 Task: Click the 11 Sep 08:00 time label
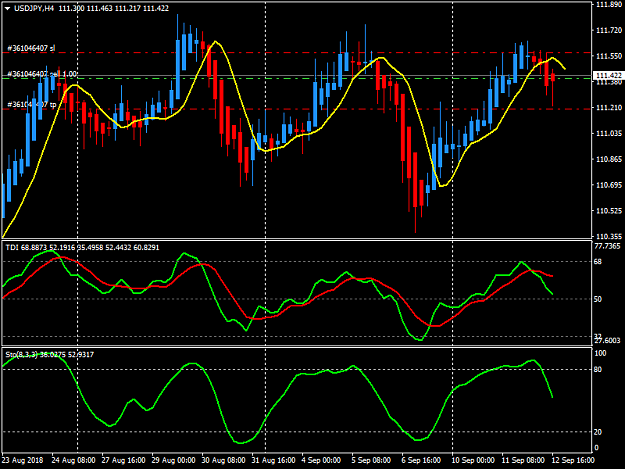(x=523, y=460)
